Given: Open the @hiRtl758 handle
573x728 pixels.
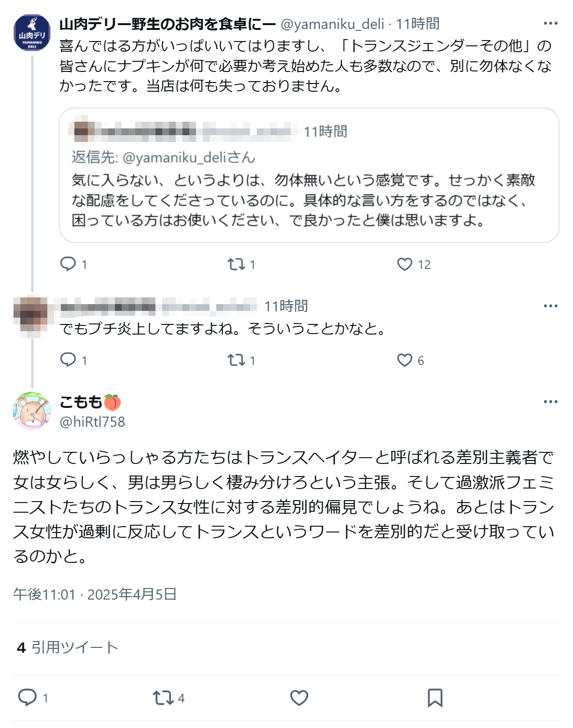Looking at the screenshot, I should click(x=92, y=422).
